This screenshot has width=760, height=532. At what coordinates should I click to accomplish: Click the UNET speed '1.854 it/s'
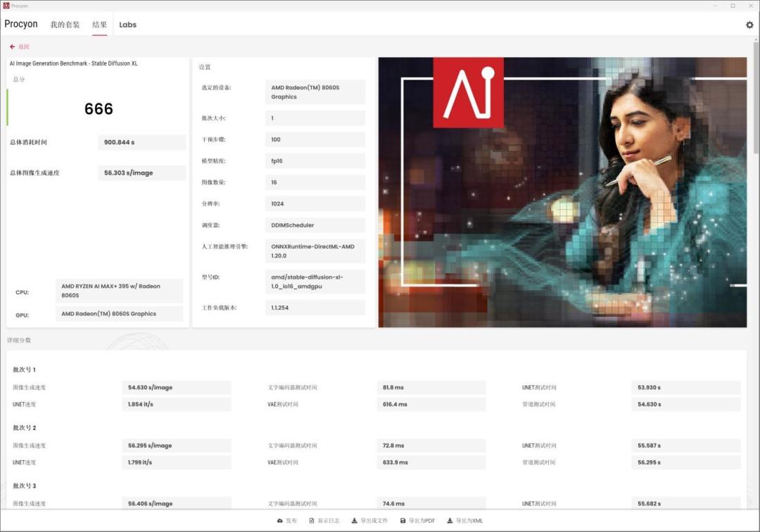tap(177, 404)
